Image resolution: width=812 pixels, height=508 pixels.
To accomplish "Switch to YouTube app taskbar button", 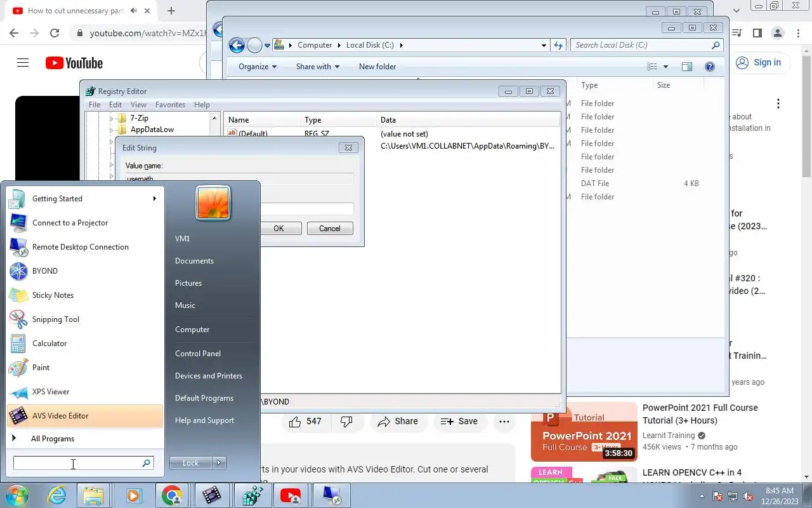I will tap(291, 495).
